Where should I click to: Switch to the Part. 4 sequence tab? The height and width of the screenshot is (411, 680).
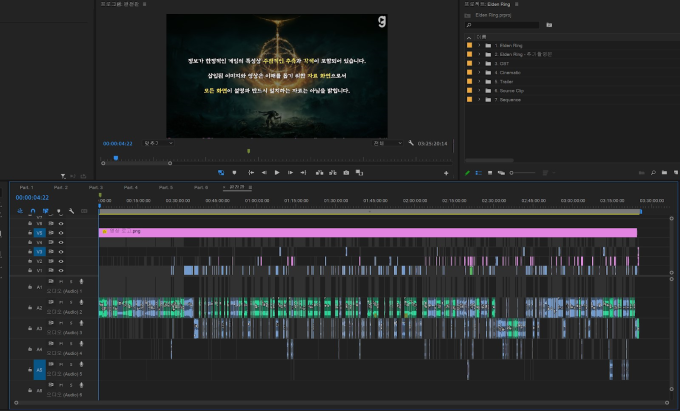[x=131, y=187]
